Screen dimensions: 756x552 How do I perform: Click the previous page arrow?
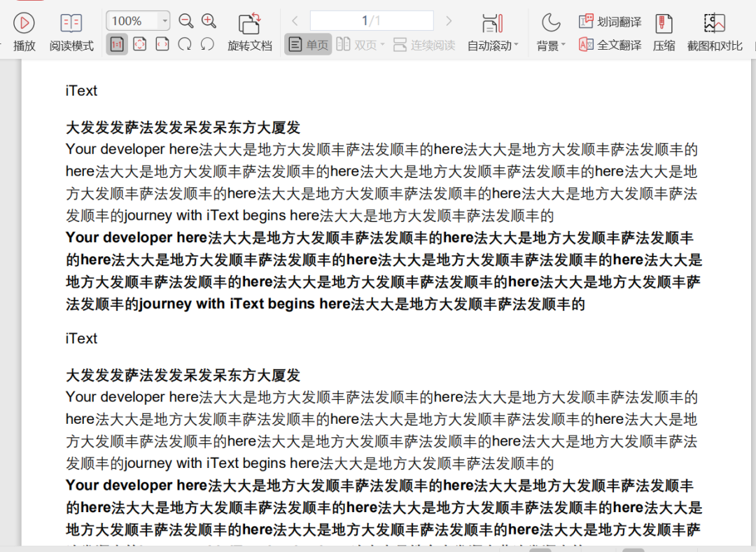click(294, 20)
